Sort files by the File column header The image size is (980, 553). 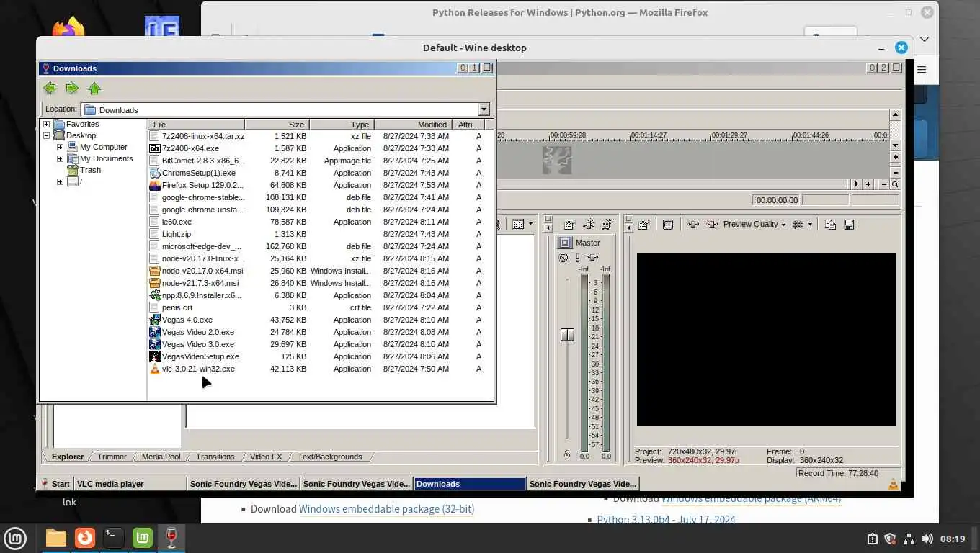point(196,125)
